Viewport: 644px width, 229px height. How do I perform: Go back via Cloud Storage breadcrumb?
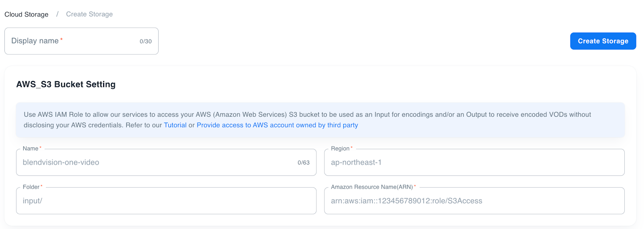pos(27,14)
